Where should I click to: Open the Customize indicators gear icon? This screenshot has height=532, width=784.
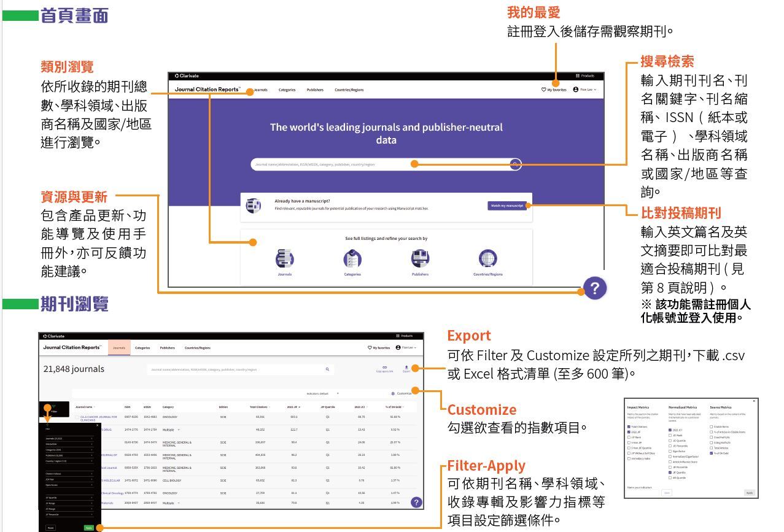click(393, 393)
